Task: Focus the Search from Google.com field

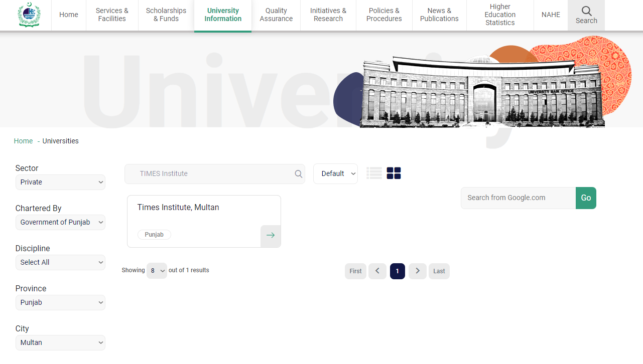Action: [518, 198]
